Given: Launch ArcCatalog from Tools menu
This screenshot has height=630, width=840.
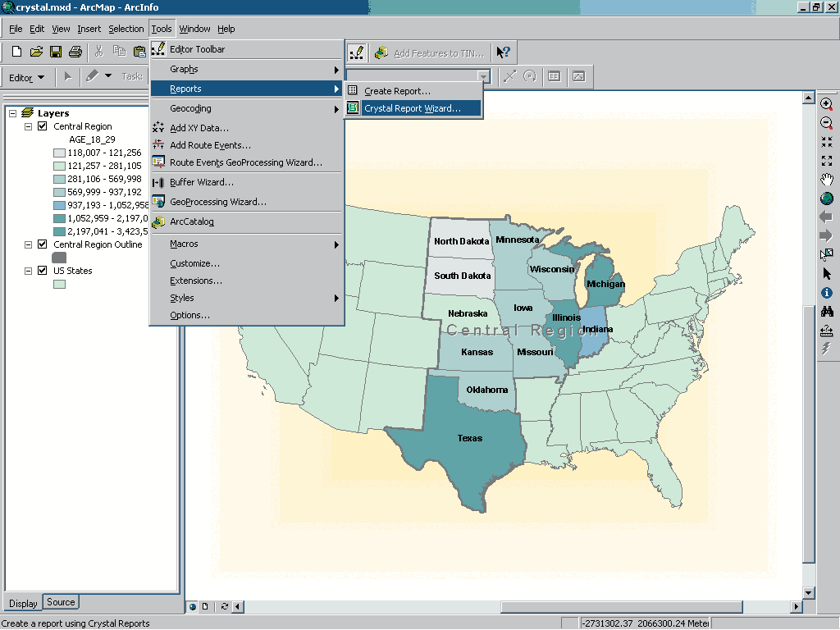Looking at the screenshot, I should 246,221.
